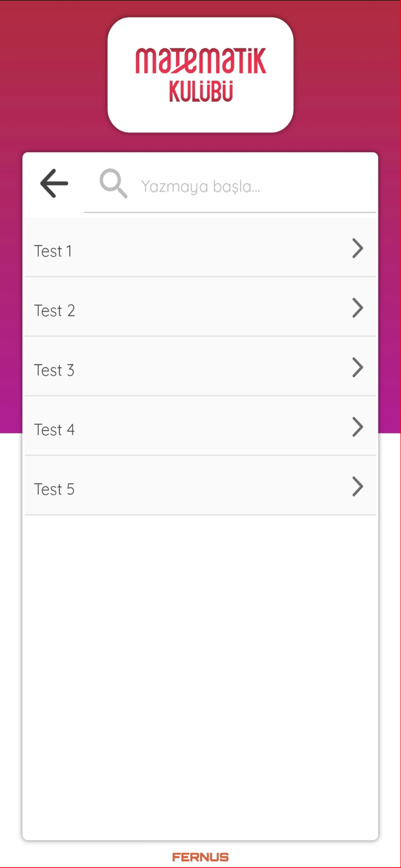
Task: Click the chevron arrow beside Test 1
Action: point(358,249)
